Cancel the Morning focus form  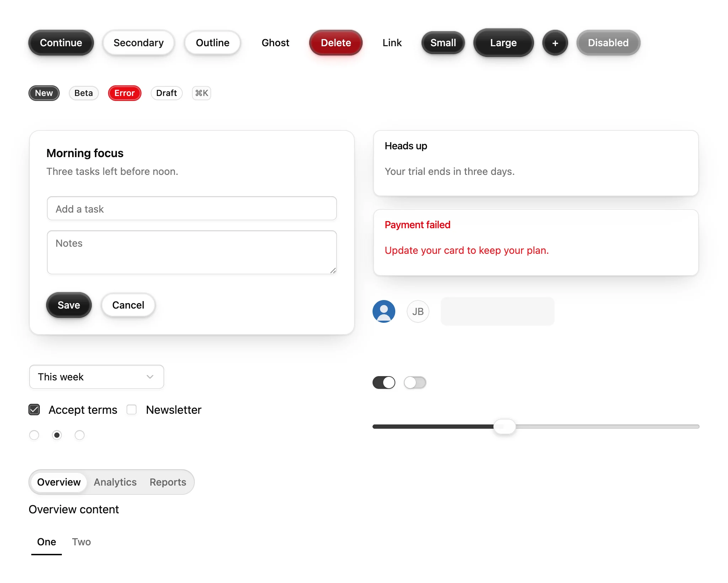point(128,305)
